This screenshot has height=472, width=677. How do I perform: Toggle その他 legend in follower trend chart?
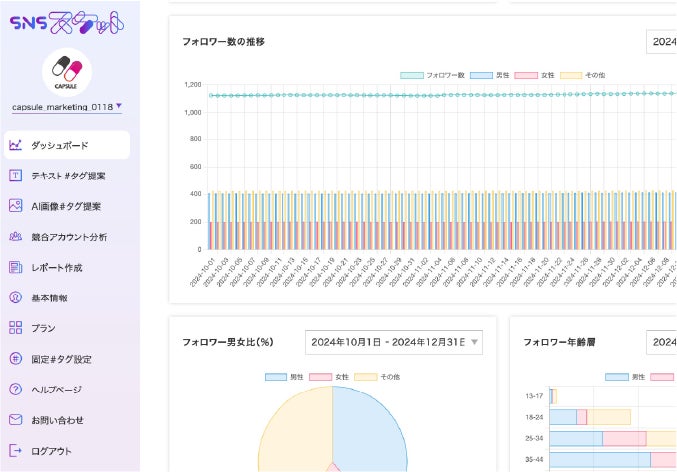click(x=582, y=75)
